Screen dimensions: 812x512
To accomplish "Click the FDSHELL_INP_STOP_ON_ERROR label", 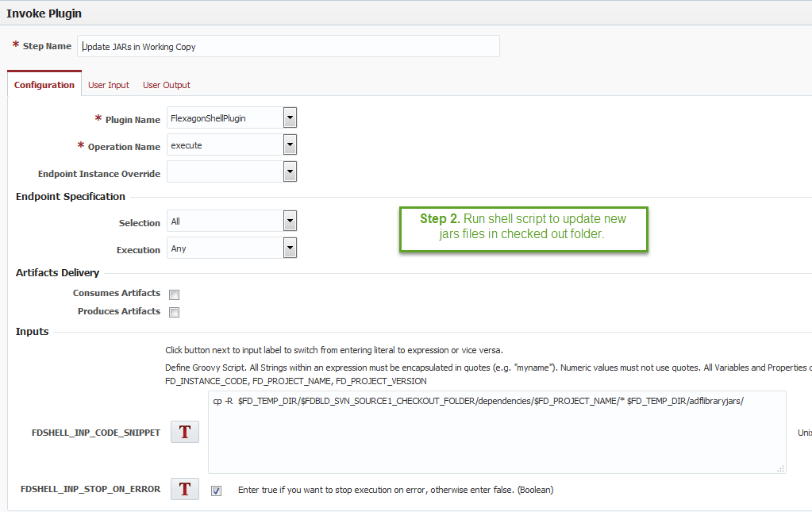I will point(90,489).
